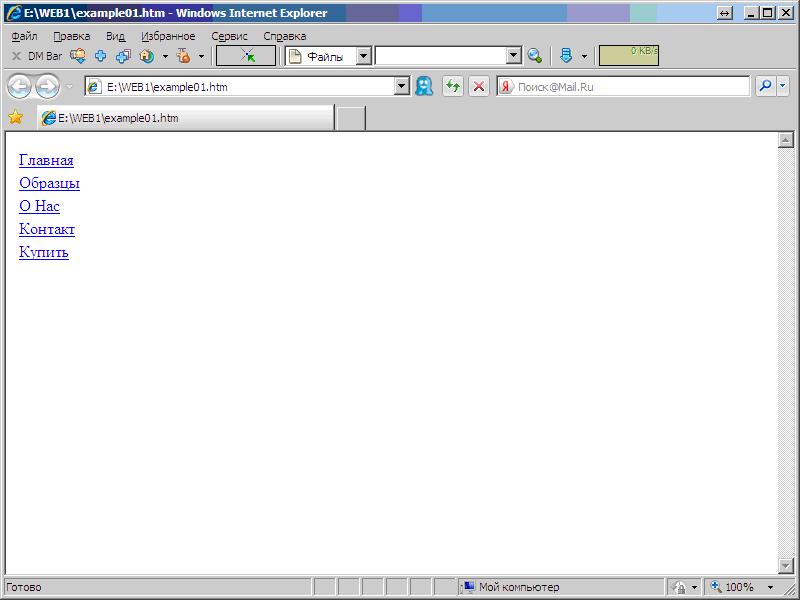Image resolution: width=800 pixels, height=600 pixels.
Task: Click the Поиск@Mail.Ru search box
Action: (623, 87)
